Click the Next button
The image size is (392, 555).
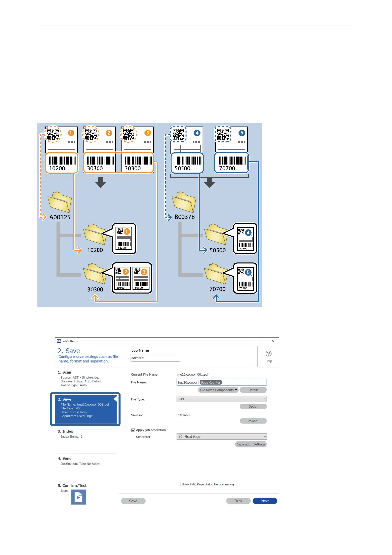pos(265,501)
